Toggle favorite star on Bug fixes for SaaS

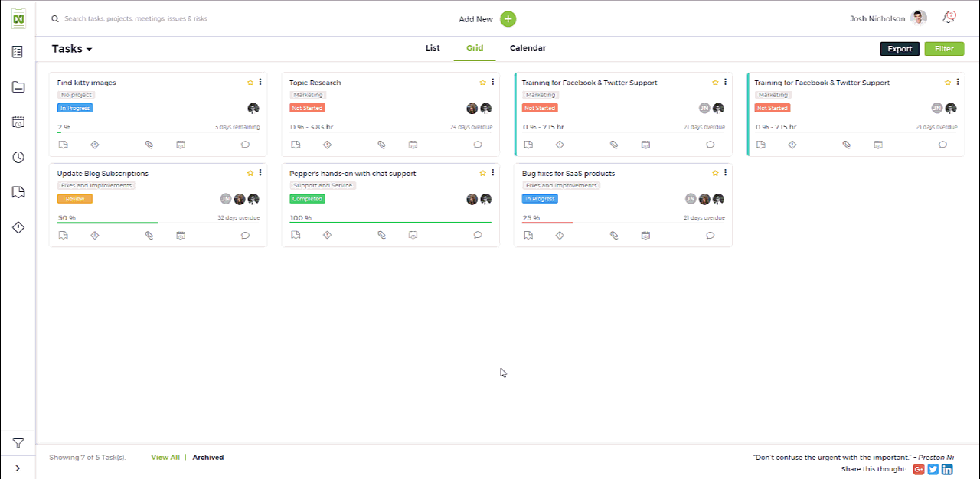[715, 174]
